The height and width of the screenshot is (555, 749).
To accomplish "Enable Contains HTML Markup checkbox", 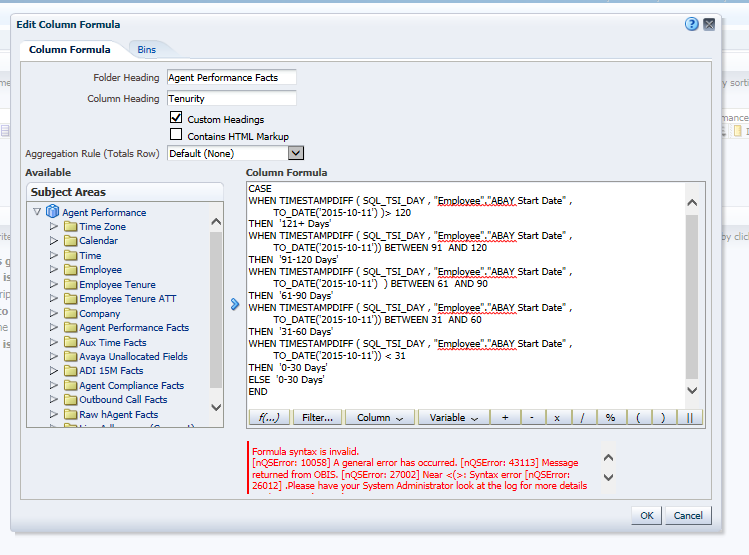I will tap(176, 135).
